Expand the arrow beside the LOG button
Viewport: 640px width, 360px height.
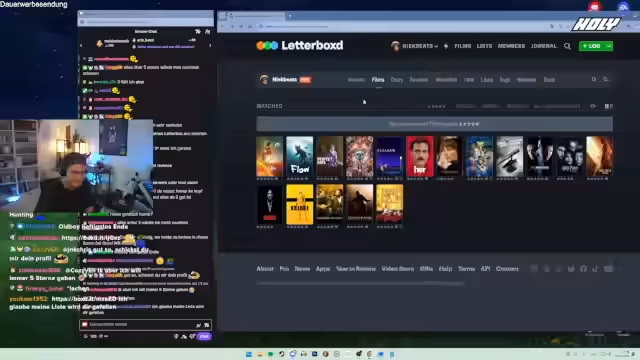[x=609, y=46]
